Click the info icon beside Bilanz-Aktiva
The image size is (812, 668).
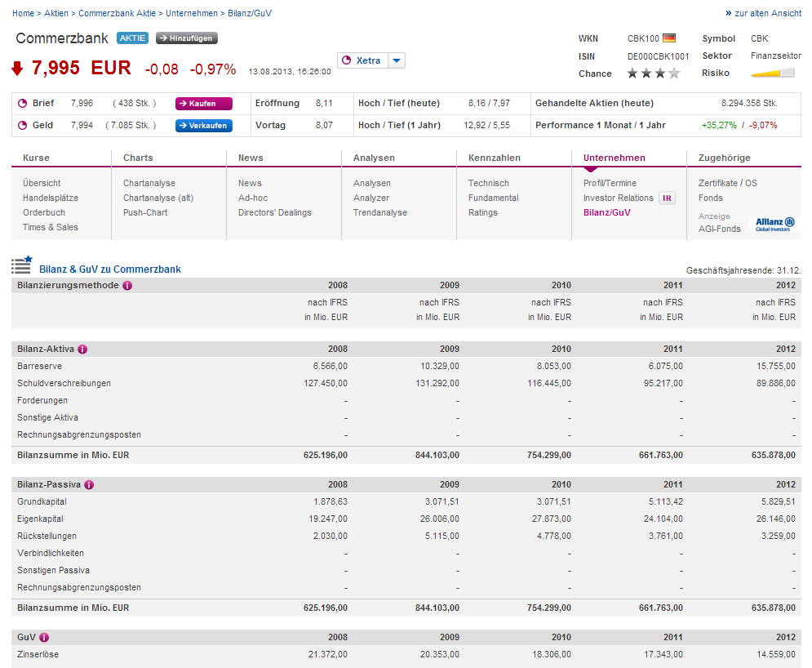(x=82, y=350)
